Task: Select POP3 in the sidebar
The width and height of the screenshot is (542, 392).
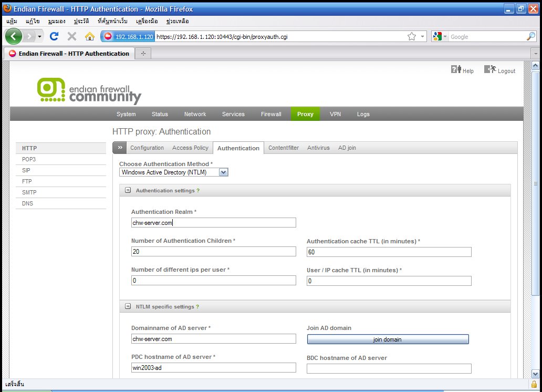Action: (61, 159)
